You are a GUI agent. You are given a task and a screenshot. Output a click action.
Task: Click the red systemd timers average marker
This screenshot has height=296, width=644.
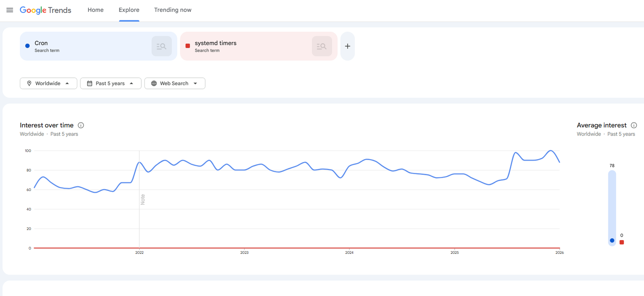pyautogui.click(x=622, y=242)
